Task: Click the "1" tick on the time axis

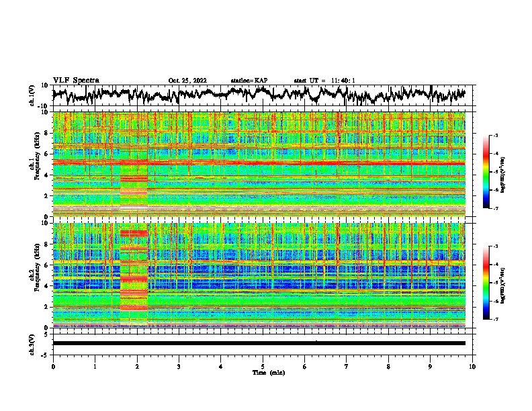Action: click(95, 366)
